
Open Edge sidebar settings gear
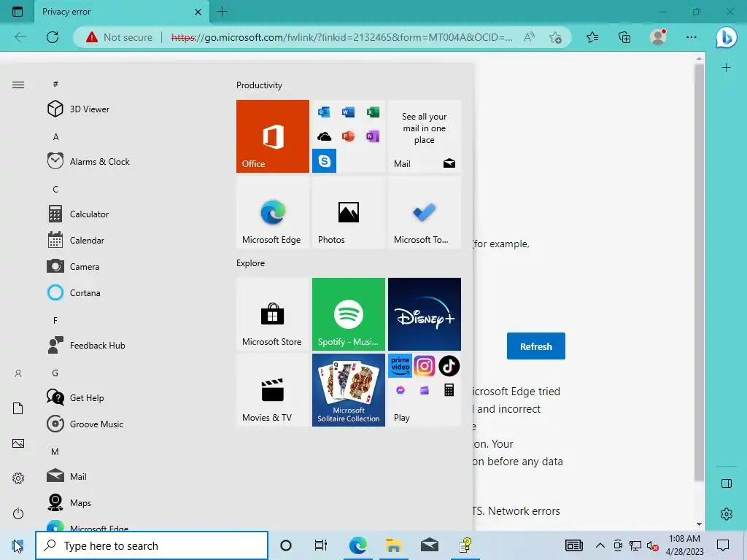(727, 514)
